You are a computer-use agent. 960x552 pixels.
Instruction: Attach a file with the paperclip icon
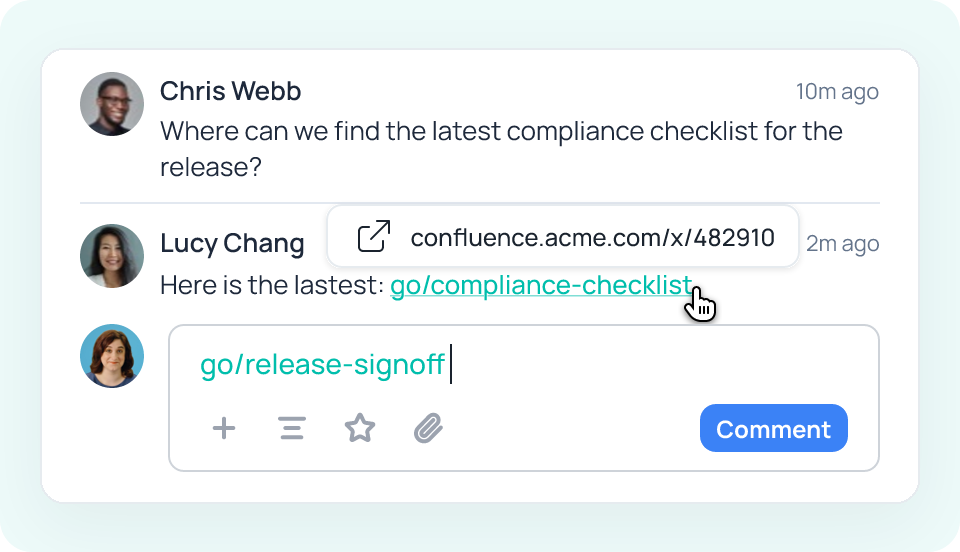pyautogui.click(x=428, y=428)
